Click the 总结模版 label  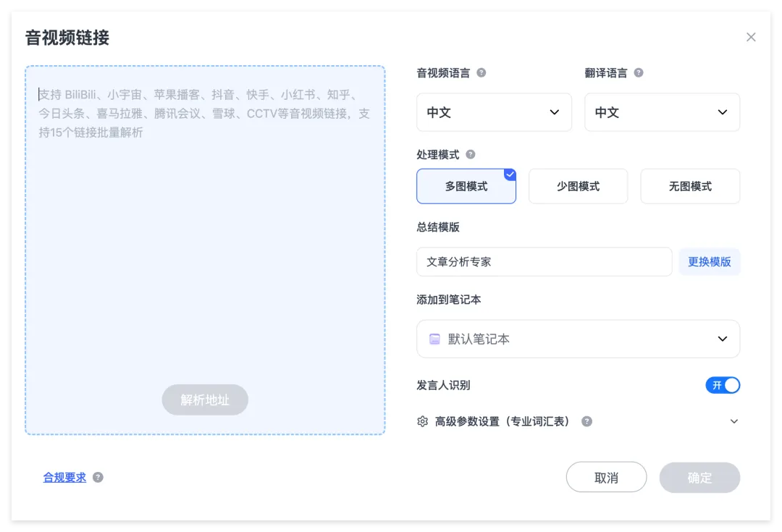point(438,227)
